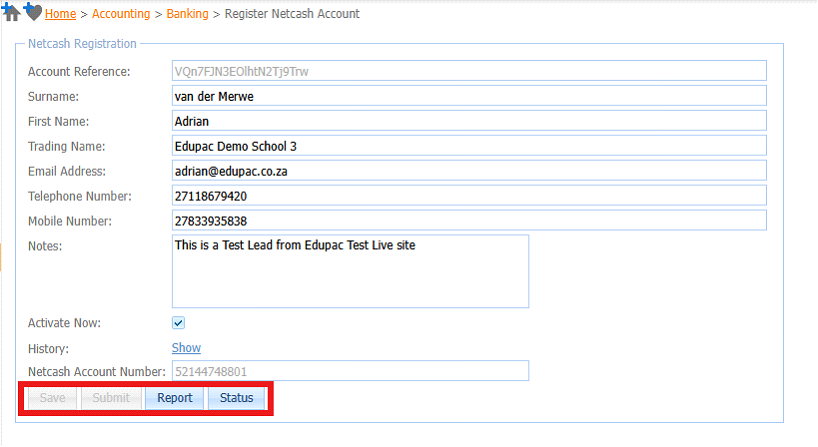The width and height of the screenshot is (818, 447).
Task: Edit the Surname field
Action: click(469, 96)
